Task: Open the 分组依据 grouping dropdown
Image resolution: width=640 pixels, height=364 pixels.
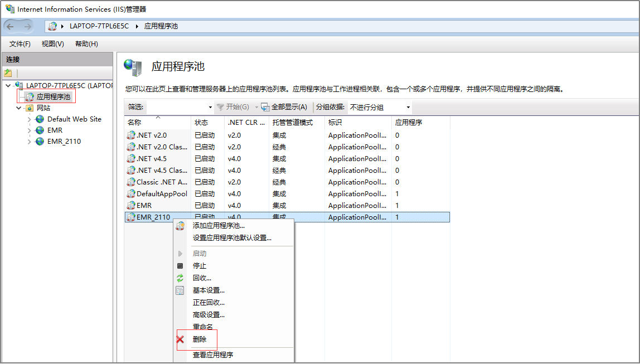Action: (408, 108)
